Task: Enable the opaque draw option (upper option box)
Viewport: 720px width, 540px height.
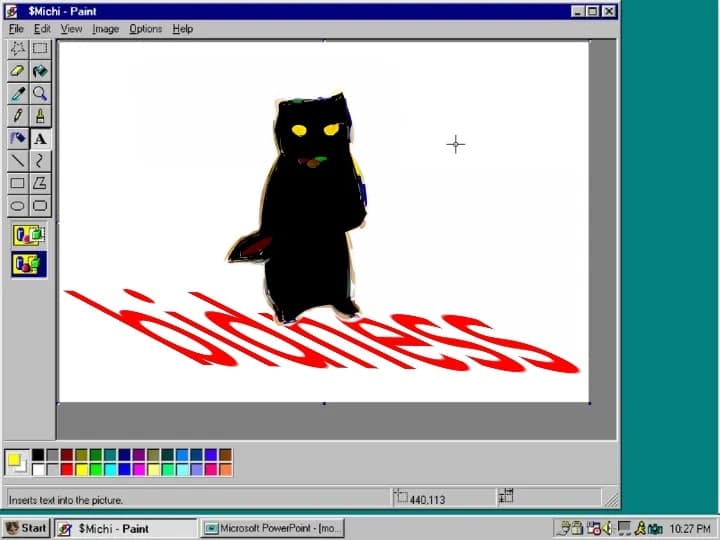Action: coord(28,236)
